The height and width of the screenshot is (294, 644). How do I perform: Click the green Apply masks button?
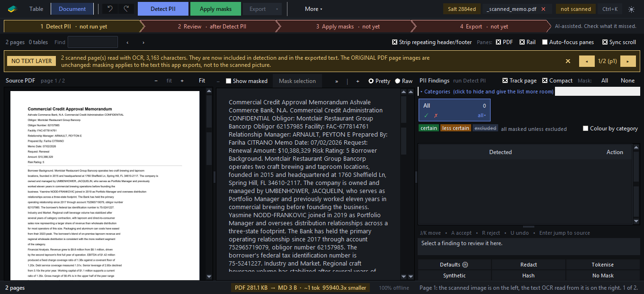(x=215, y=9)
